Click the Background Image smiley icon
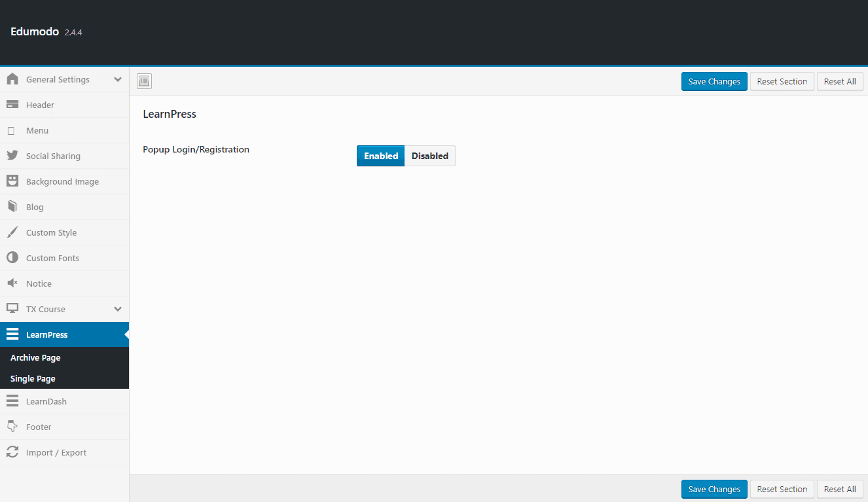 pos(12,181)
